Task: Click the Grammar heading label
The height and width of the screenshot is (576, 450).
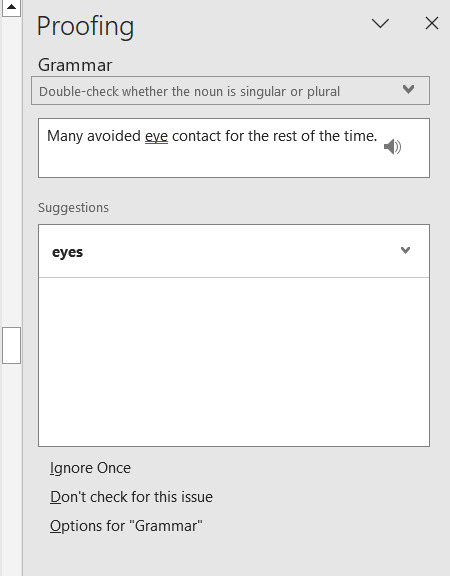Action: point(75,65)
